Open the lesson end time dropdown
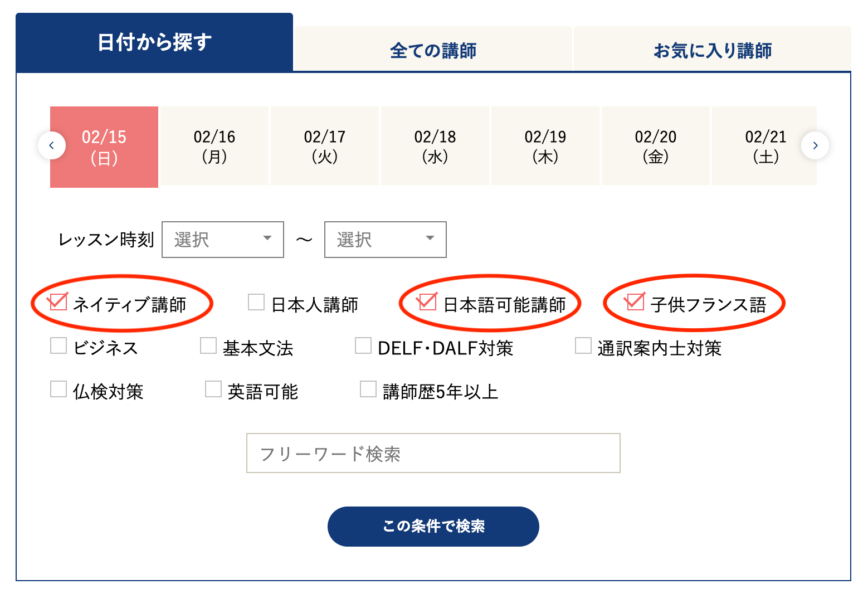 click(386, 240)
